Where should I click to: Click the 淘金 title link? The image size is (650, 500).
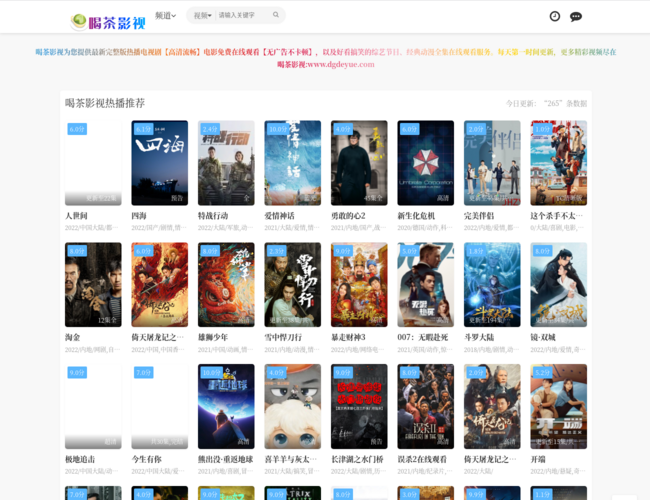click(x=73, y=337)
